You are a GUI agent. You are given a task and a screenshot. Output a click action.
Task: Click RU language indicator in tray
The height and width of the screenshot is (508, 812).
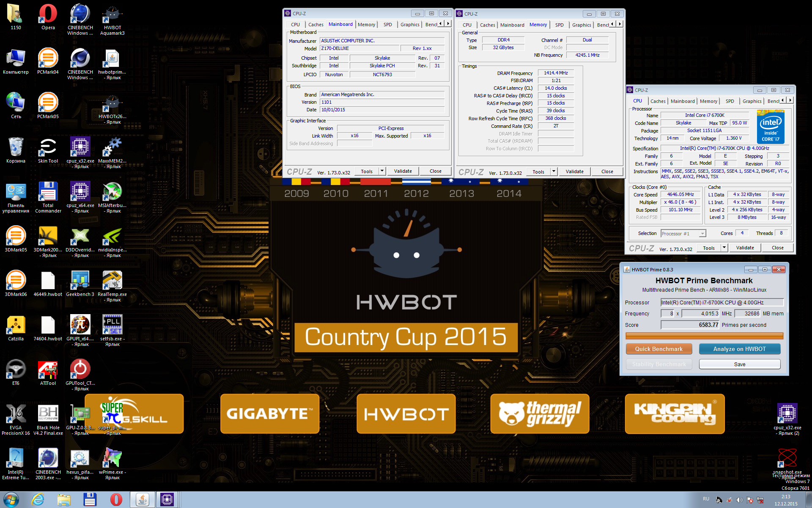pyautogui.click(x=706, y=499)
